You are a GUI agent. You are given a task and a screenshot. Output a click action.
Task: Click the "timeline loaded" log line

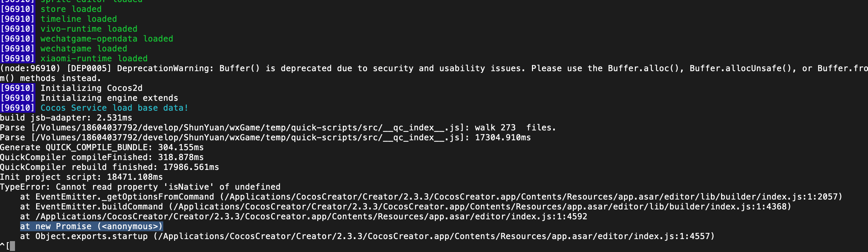pyautogui.click(x=78, y=19)
